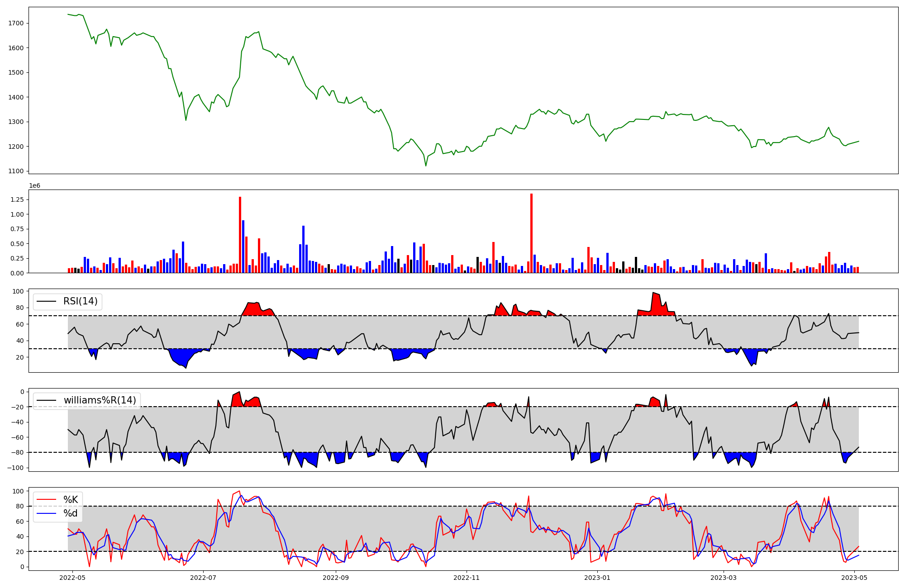Viewport: 905px width, 588px height.
Task: Click the RSI(14) legend label
Action: point(80,301)
